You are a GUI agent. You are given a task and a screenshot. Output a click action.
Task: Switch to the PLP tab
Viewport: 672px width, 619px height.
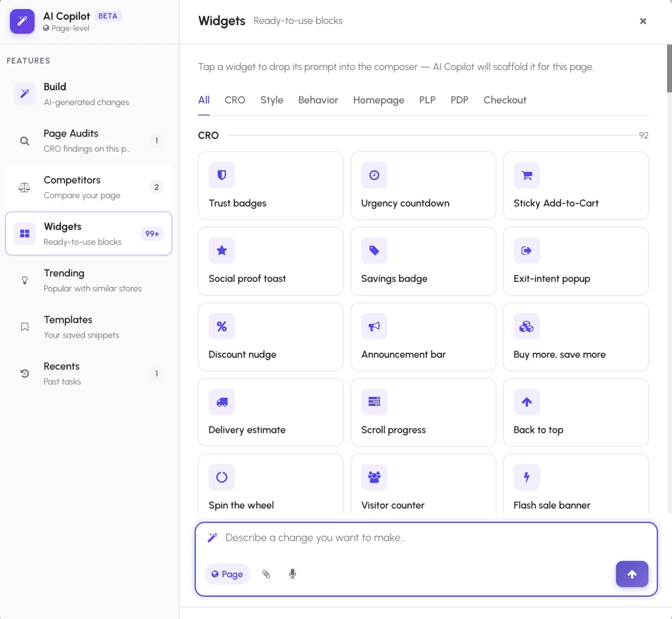[x=427, y=100]
